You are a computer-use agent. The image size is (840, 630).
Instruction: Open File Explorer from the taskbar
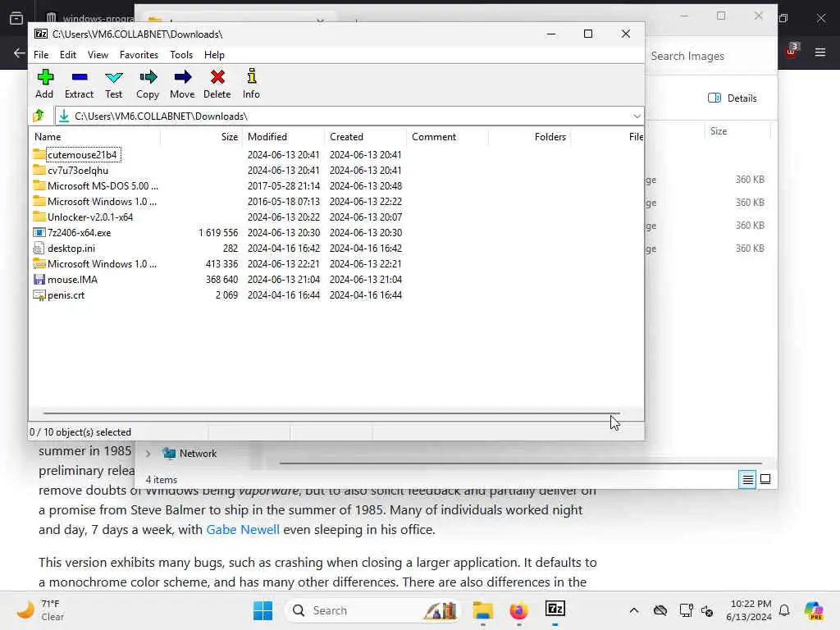tap(482, 610)
